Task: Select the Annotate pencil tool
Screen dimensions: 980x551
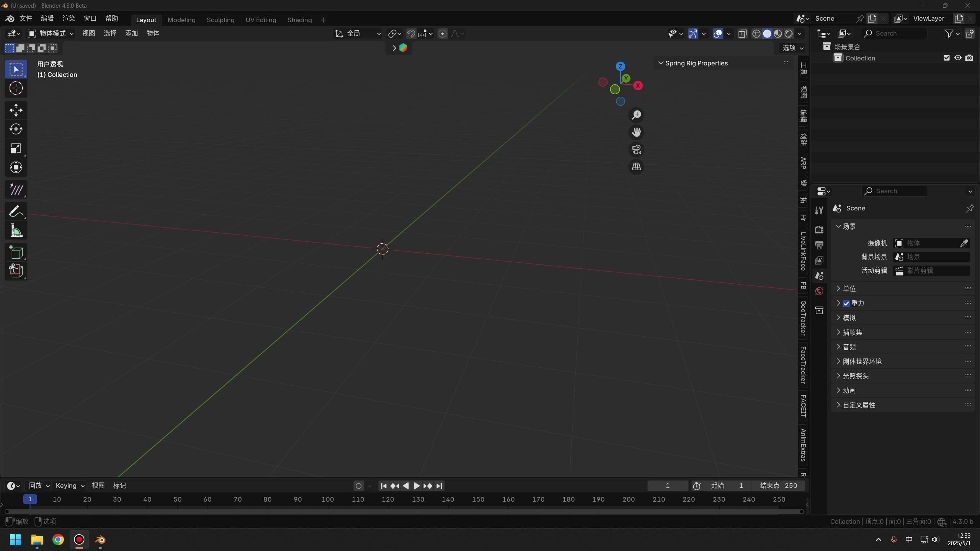Action: pos(16,211)
